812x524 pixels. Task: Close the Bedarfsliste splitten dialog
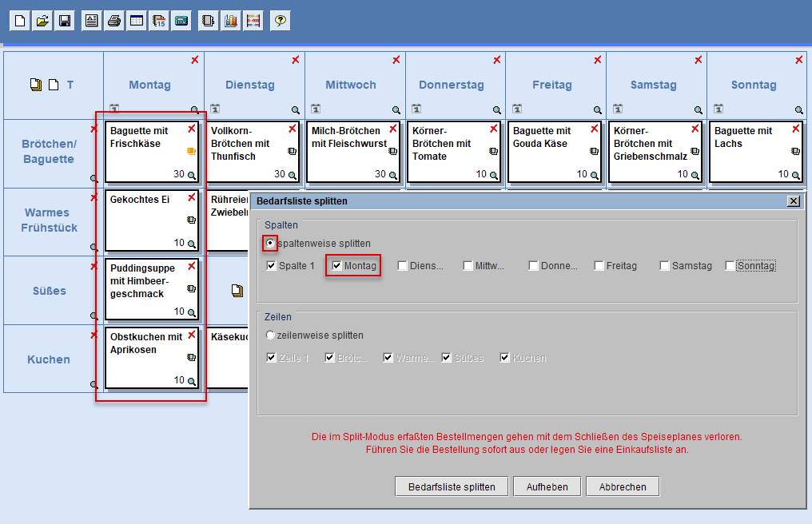coord(793,202)
